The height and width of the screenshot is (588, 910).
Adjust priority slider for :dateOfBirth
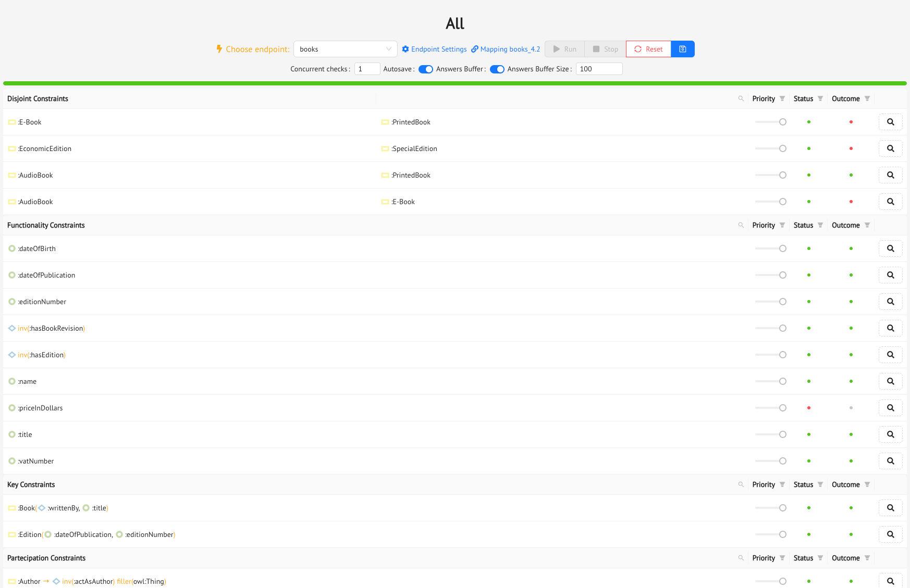[x=782, y=248]
